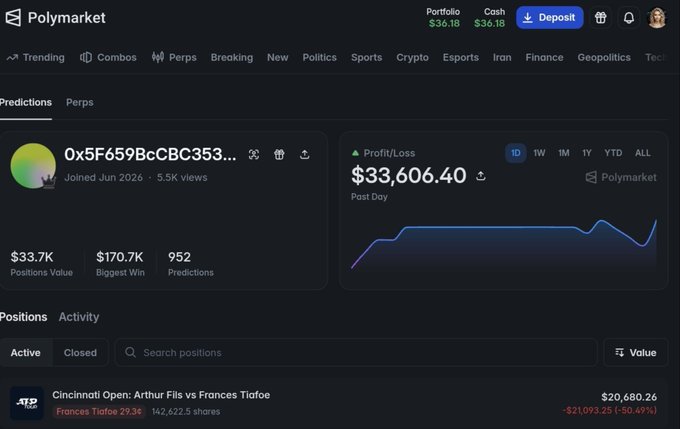Screen dimensions: 680x429
Task: Select the 1Y profit range
Action: pyautogui.click(x=587, y=153)
